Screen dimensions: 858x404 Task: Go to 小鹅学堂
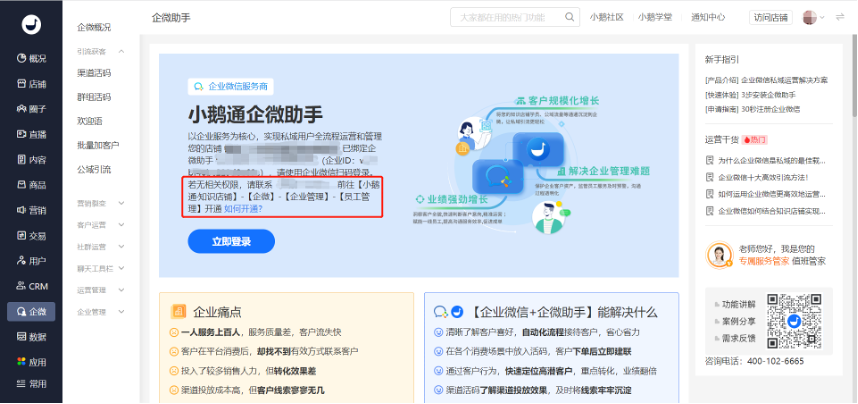pyautogui.click(x=655, y=18)
